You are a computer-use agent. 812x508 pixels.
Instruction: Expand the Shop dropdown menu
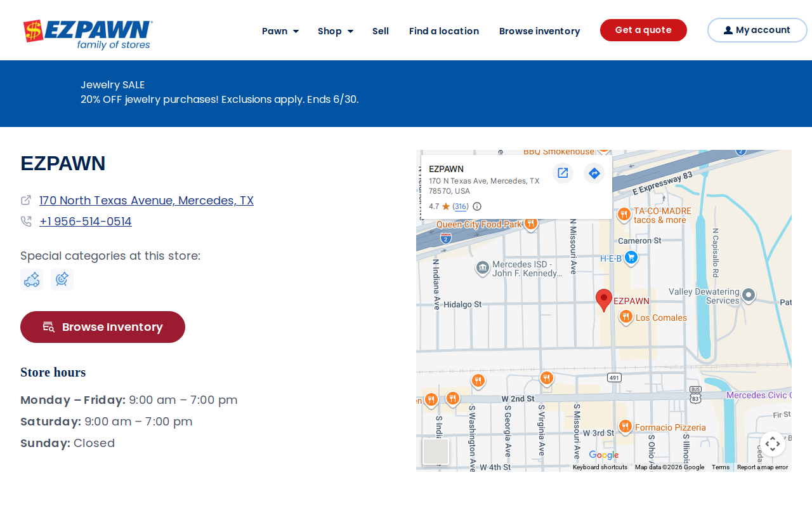pyautogui.click(x=336, y=31)
